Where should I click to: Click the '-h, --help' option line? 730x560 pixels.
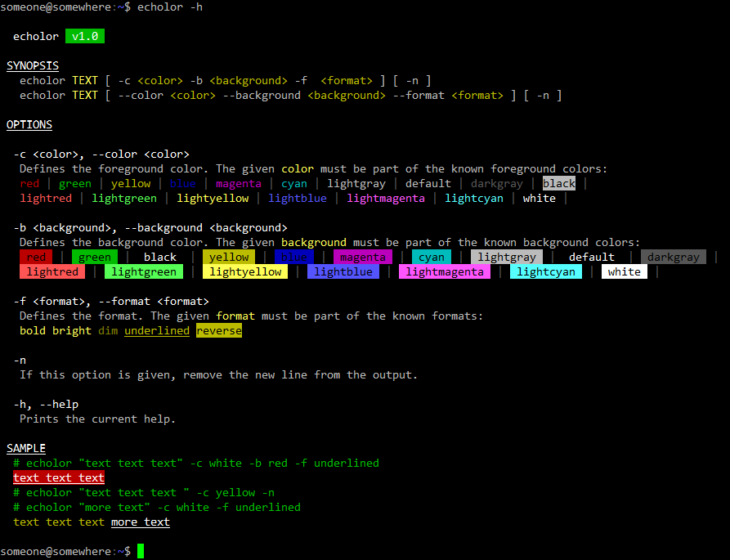46,404
